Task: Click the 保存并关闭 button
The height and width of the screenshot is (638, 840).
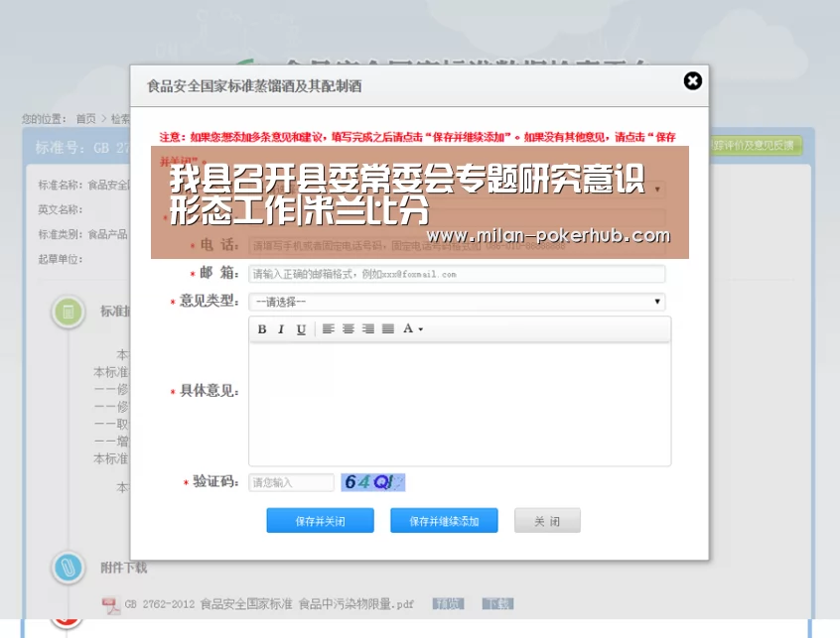Action: click(321, 521)
